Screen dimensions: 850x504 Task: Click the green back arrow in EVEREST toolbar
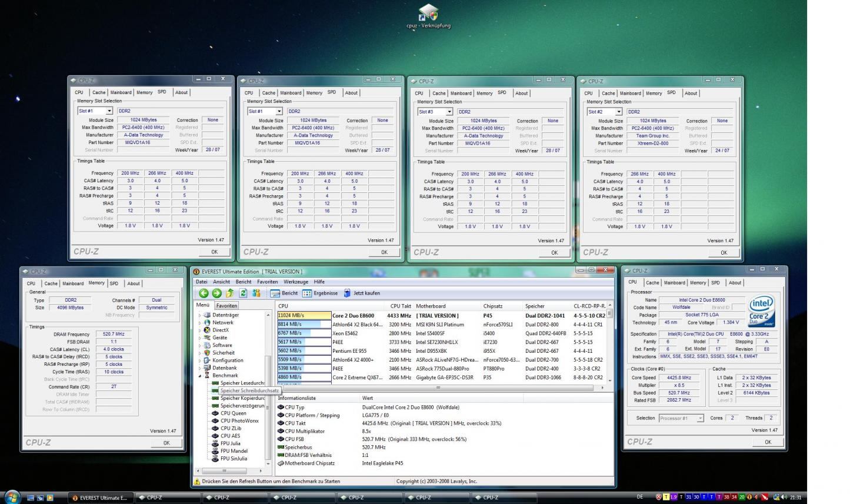(x=204, y=293)
